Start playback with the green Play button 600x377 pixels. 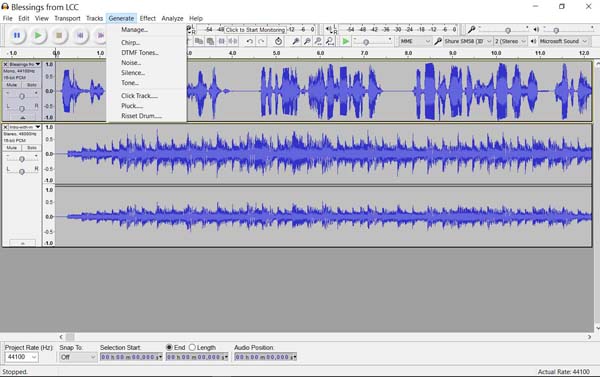[38, 36]
